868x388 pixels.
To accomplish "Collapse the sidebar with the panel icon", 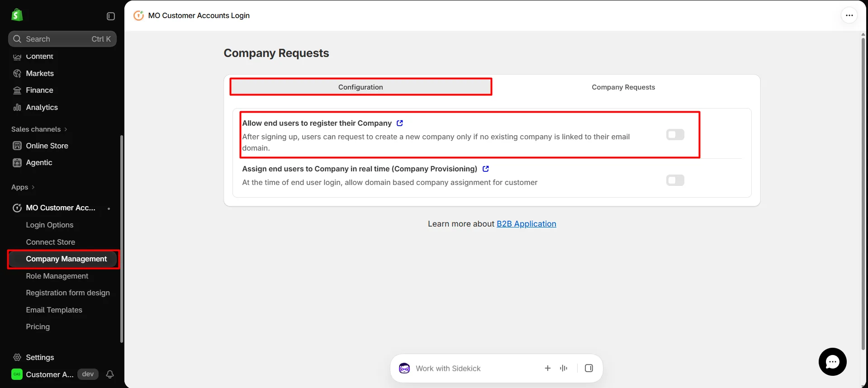I will pyautogui.click(x=111, y=16).
